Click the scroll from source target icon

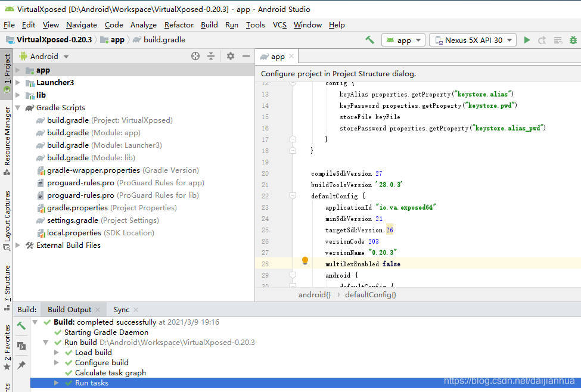click(x=195, y=57)
